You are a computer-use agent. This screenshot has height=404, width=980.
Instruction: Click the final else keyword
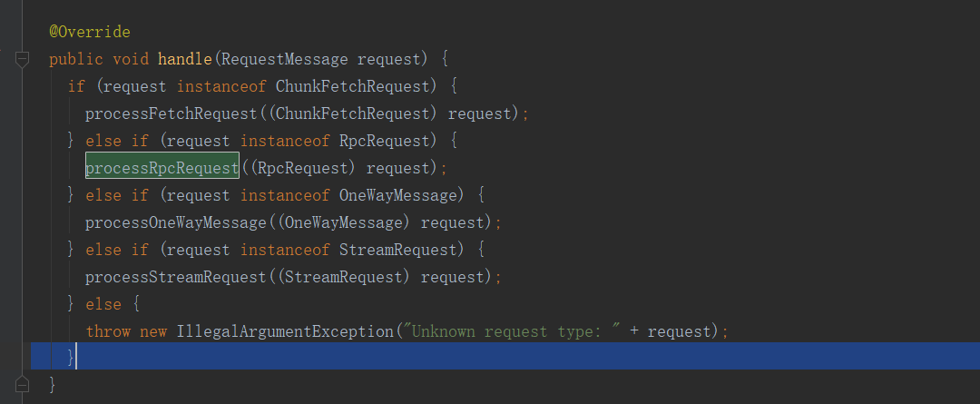click(103, 304)
